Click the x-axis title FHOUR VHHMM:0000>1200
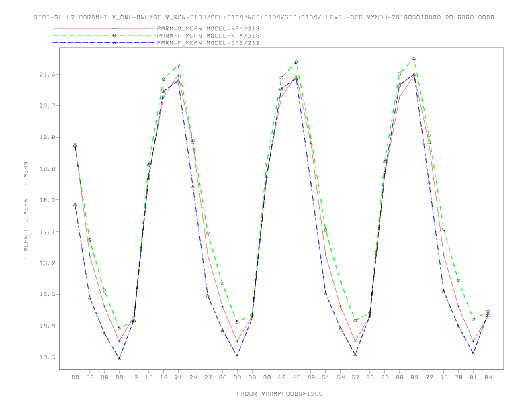 (x=279, y=394)
